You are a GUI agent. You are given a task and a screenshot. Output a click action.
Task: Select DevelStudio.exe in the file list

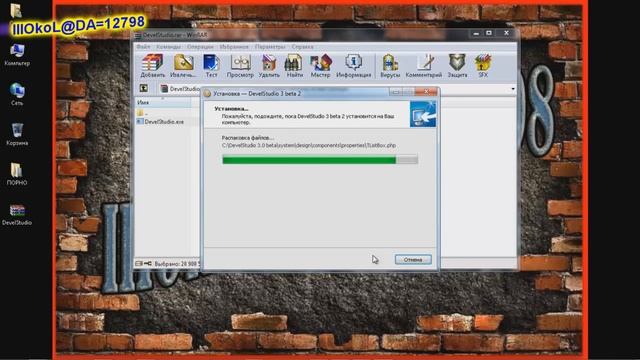[160, 122]
